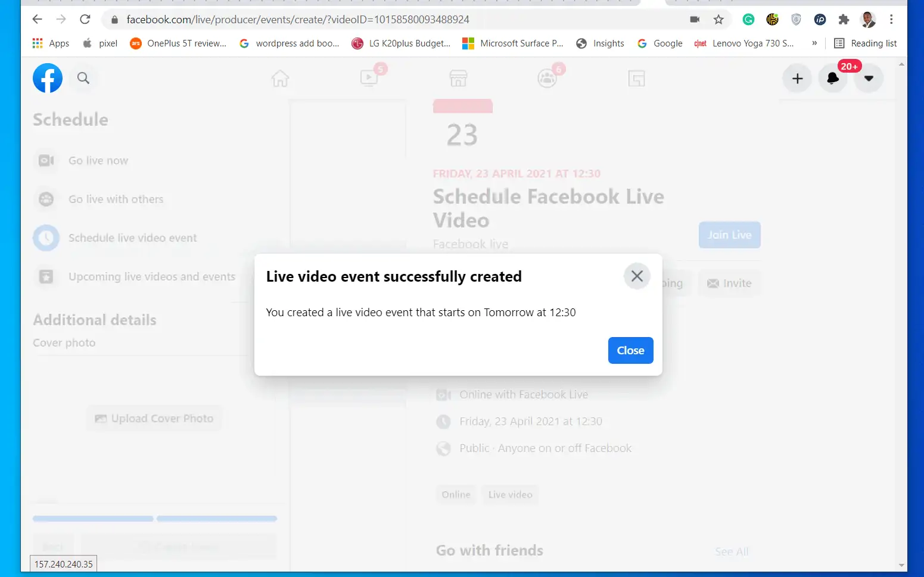Open the pixel bookmark
Viewport: 924px width, 577px height.
pyautogui.click(x=100, y=43)
